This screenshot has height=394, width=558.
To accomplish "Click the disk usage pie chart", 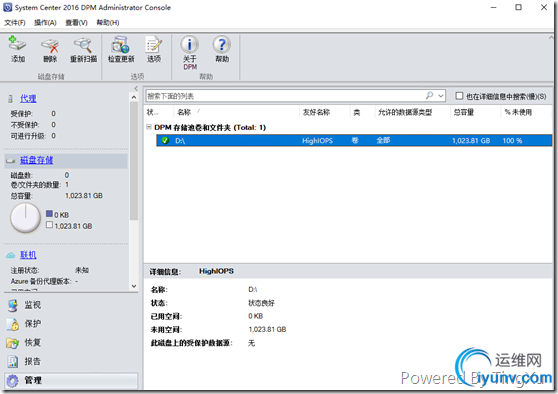I will (x=26, y=218).
